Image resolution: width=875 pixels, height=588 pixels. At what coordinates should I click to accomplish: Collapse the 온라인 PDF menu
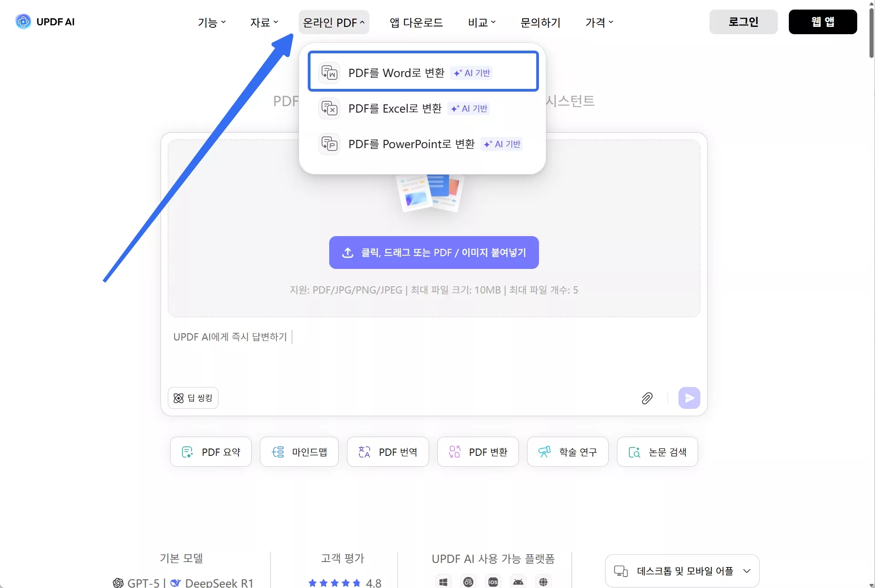(334, 22)
